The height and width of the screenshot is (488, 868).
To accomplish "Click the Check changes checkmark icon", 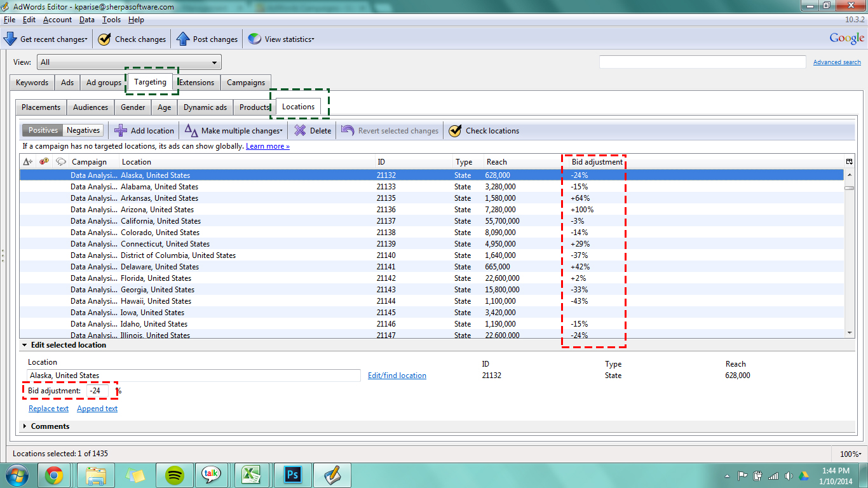I will click(104, 39).
